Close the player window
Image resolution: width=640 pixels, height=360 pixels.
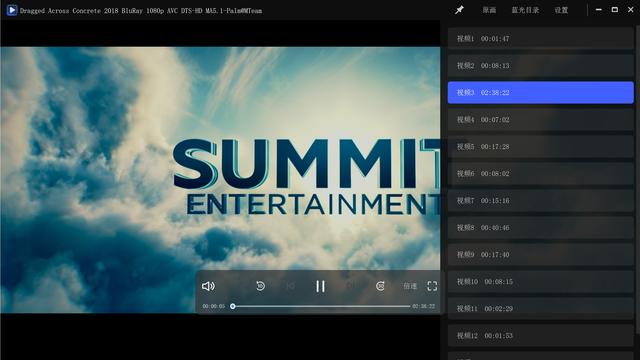[x=631, y=10]
